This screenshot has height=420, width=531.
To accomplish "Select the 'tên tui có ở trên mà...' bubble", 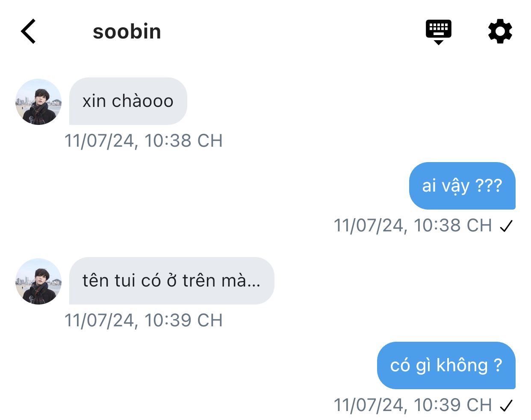I will click(171, 281).
